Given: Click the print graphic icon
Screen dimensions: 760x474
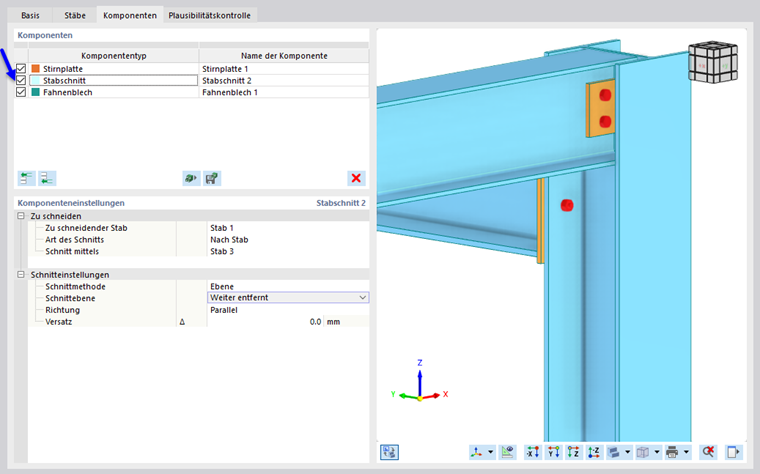Looking at the screenshot, I should pos(672,452).
